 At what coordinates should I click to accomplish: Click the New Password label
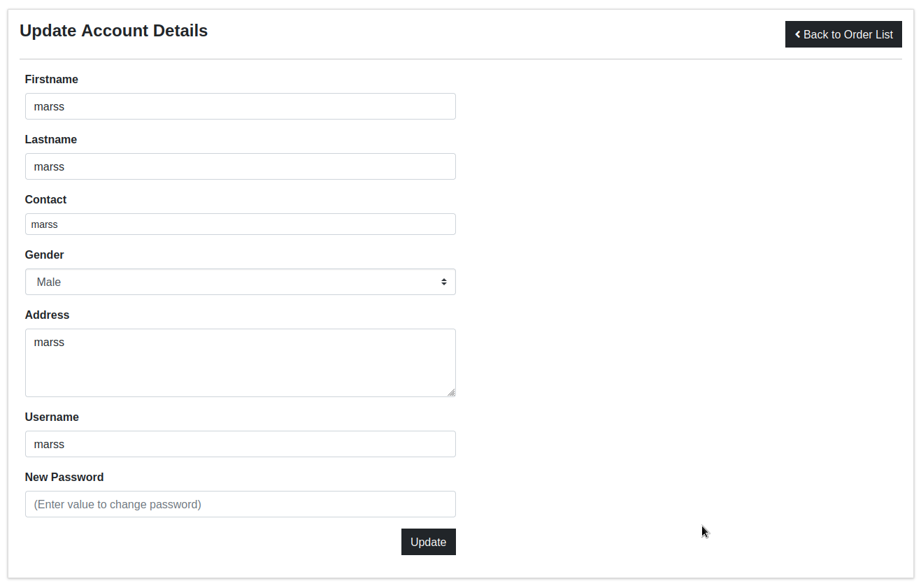[64, 478]
